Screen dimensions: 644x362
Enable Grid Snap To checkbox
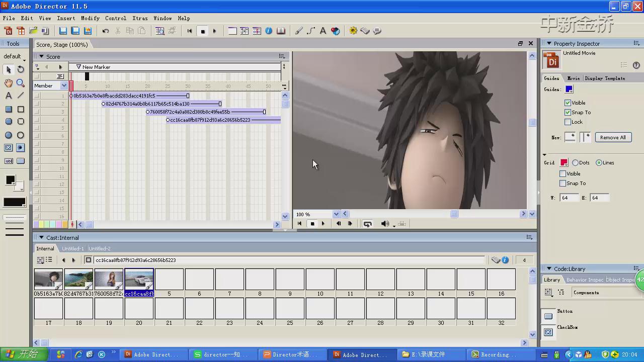(562, 183)
